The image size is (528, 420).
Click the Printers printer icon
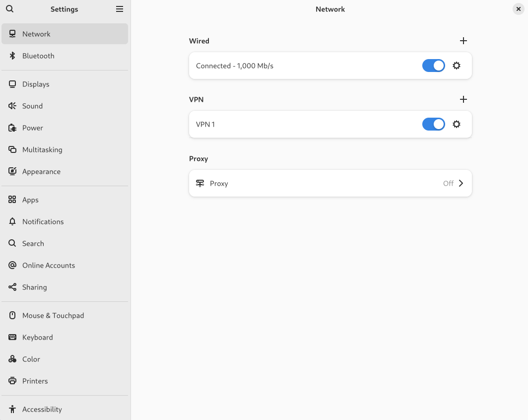click(x=12, y=381)
